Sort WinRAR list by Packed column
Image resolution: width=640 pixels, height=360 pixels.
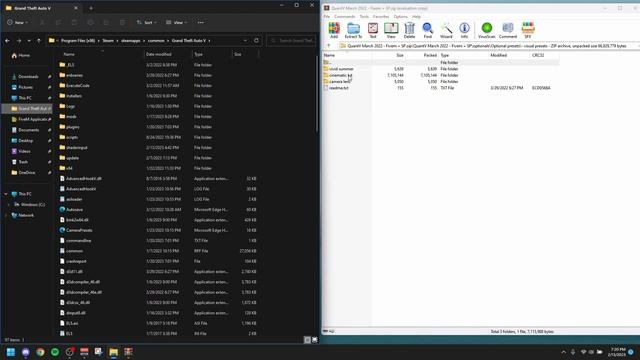pyautogui.click(x=430, y=55)
